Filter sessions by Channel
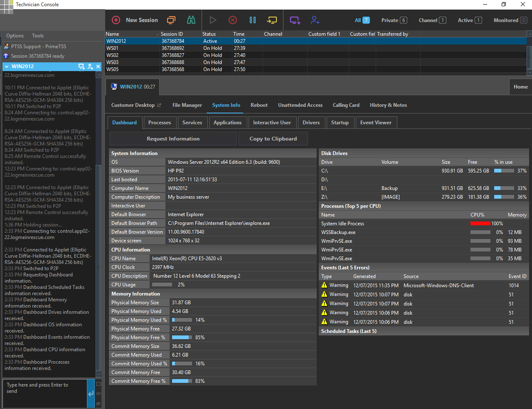Viewport: 532px width, 409px height. pos(432,20)
